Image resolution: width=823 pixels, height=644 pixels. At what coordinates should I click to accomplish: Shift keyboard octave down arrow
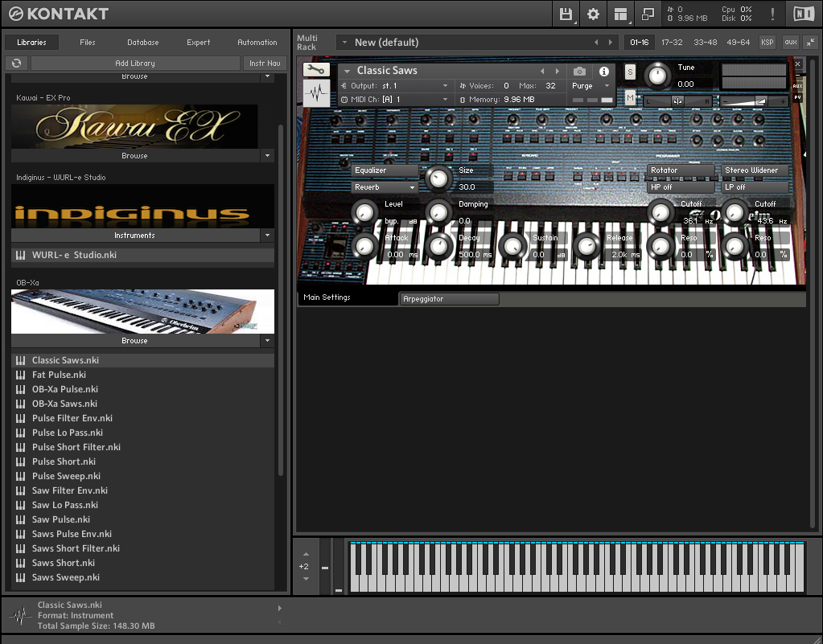click(306, 579)
